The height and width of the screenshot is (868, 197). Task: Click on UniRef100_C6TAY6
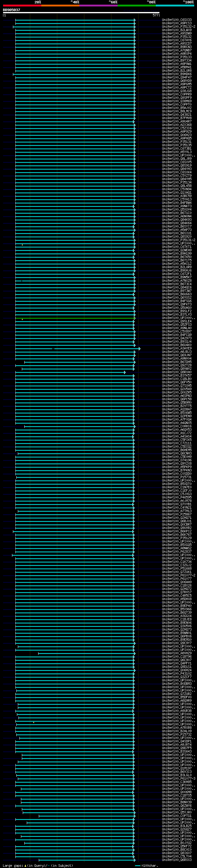click(177, 40)
